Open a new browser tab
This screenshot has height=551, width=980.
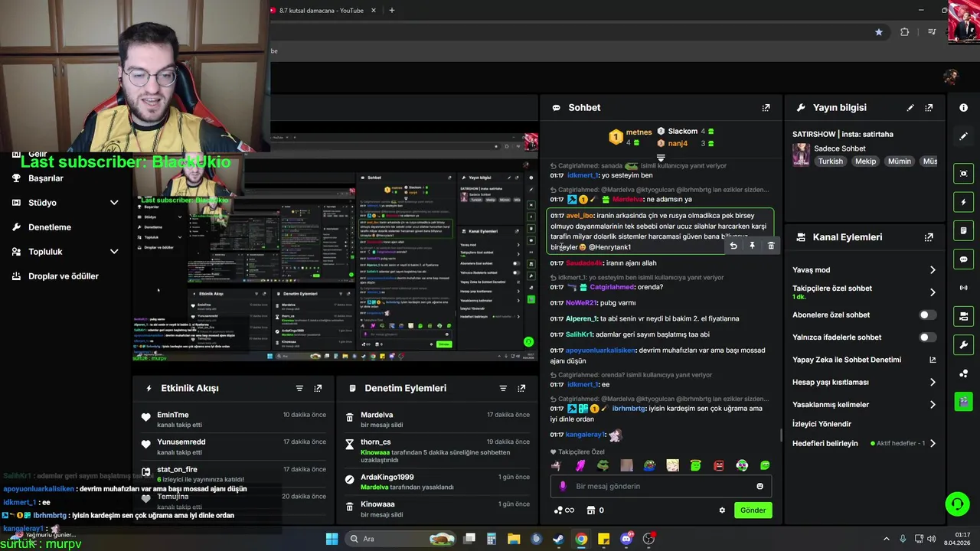coord(392,11)
